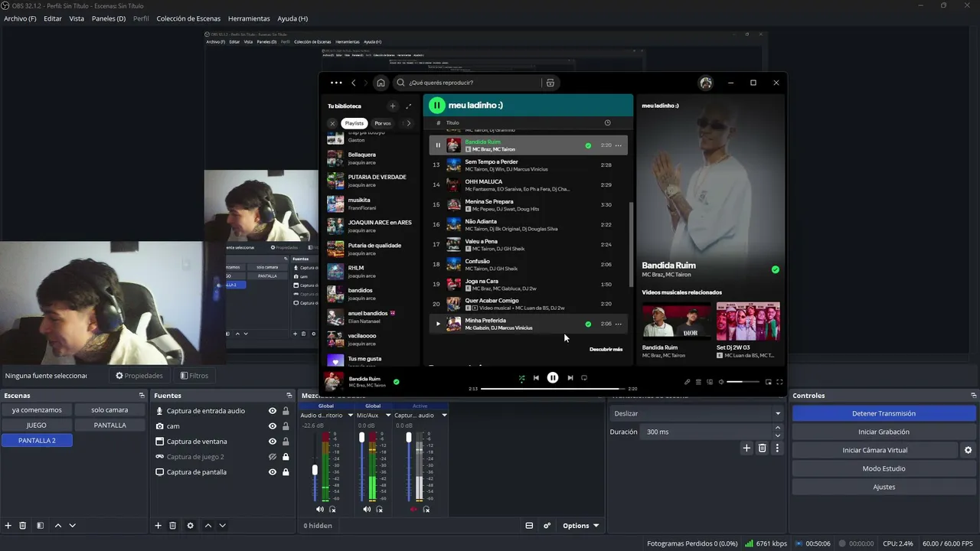Add a new scene with plus icon
This screenshot has height=551, width=980.
pyautogui.click(x=8, y=526)
